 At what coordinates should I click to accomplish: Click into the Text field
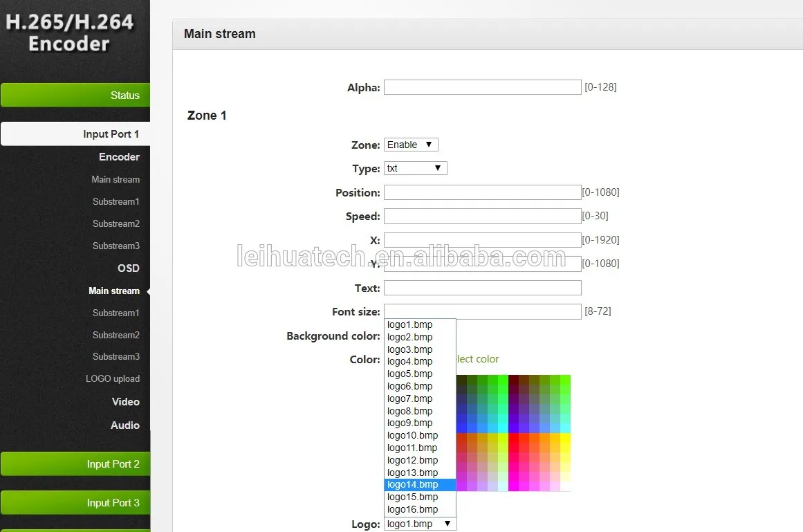coord(482,288)
